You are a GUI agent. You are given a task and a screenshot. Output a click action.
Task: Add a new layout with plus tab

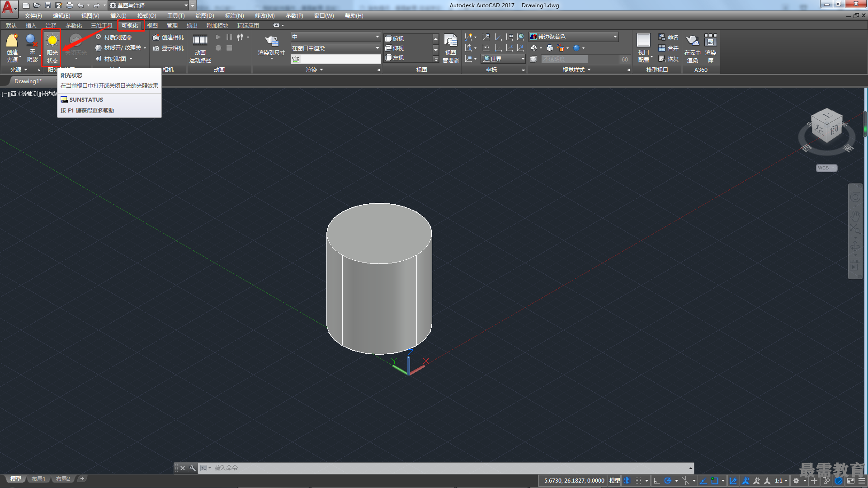point(82,479)
